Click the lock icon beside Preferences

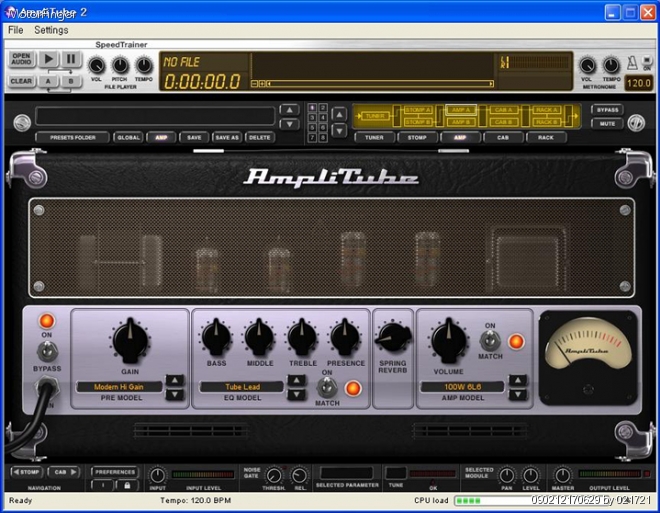(126, 485)
